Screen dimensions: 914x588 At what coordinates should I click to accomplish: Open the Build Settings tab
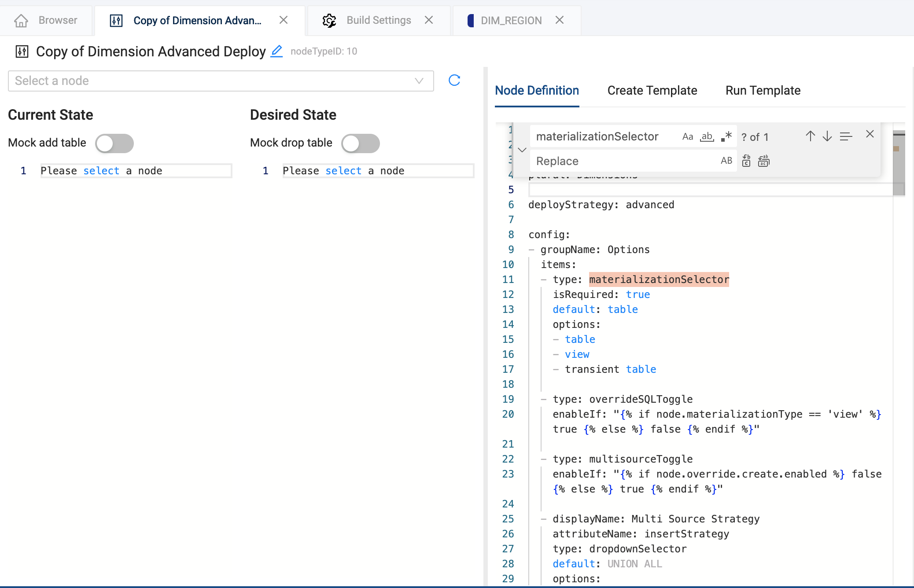(379, 20)
